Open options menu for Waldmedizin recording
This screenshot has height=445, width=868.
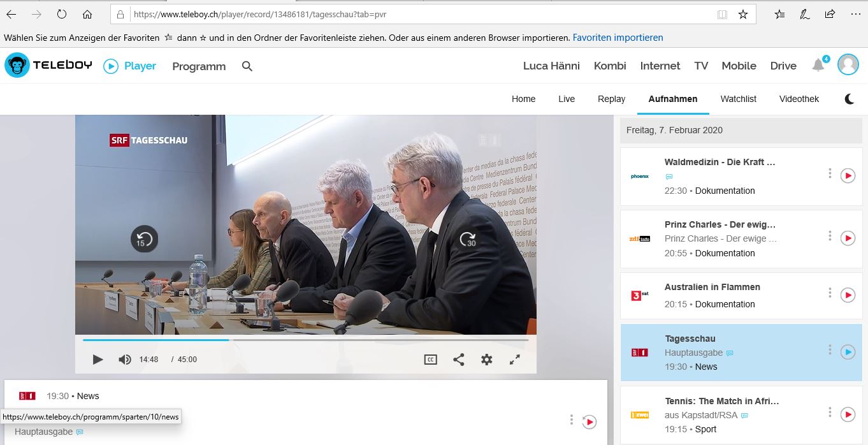click(x=830, y=173)
